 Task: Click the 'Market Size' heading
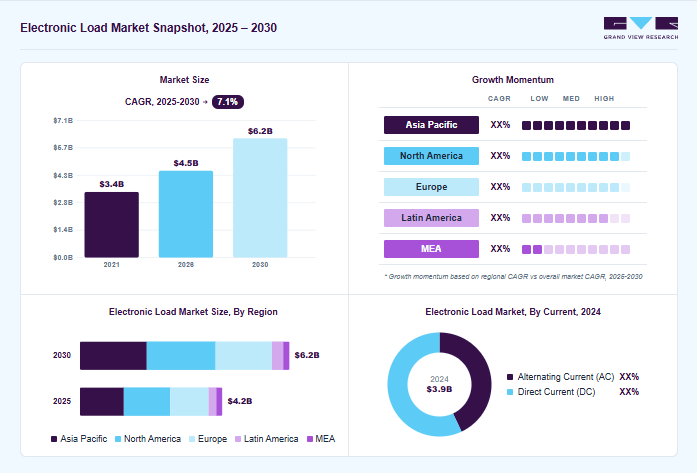(x=184, y=80)
